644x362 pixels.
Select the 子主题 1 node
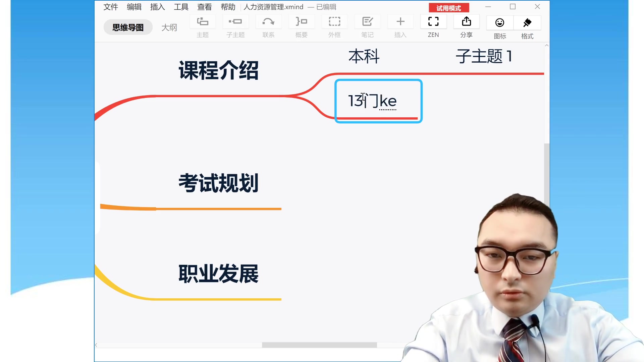pos(484,56)
